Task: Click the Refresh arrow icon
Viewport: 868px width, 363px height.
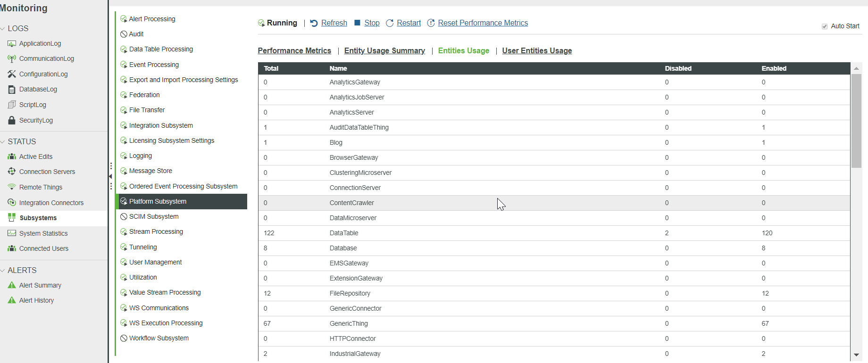Action: tap(314, 23)
